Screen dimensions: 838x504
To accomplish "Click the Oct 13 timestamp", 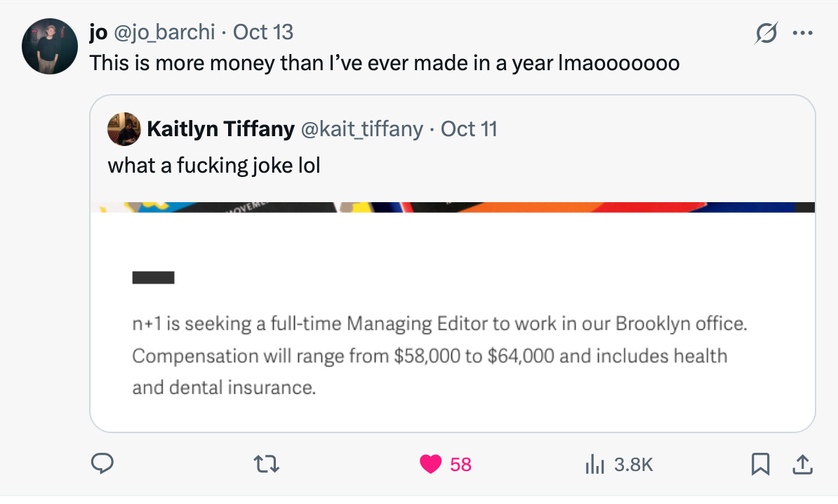I will 262,32.
